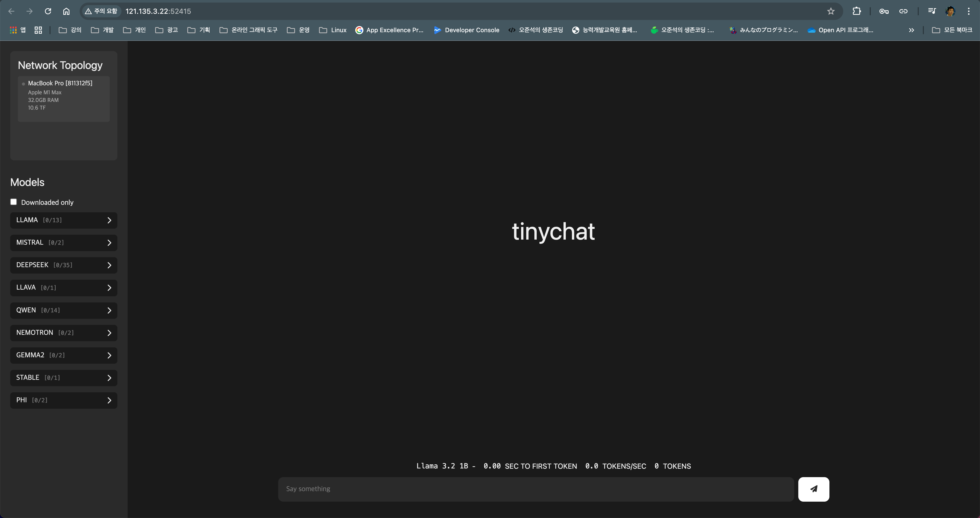Click the tab groups grid icon

tap(38, 30)
